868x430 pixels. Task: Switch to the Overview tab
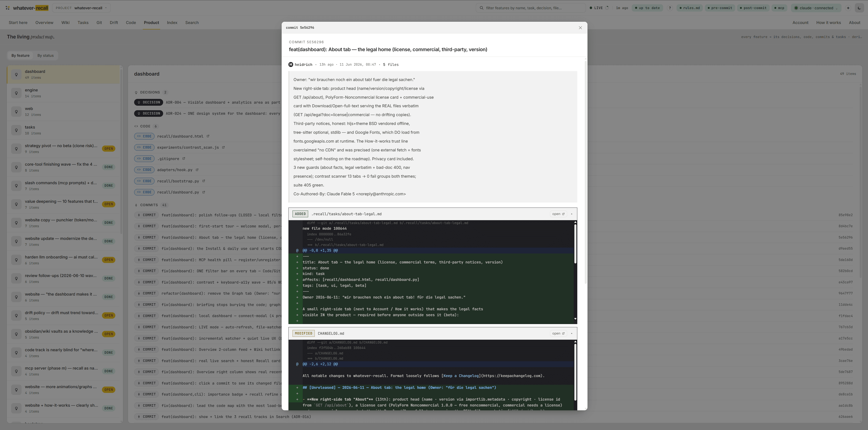pos(44,23)
